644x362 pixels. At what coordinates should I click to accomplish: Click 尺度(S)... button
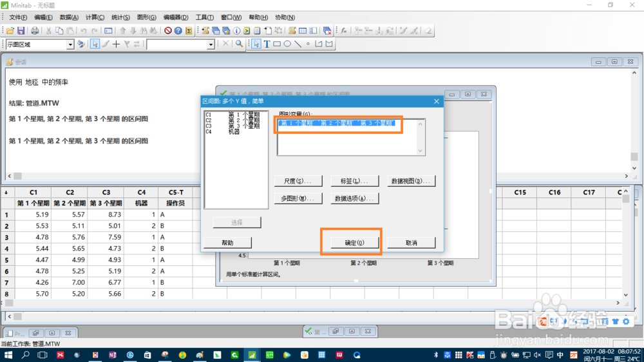click(x=298, y=181)
